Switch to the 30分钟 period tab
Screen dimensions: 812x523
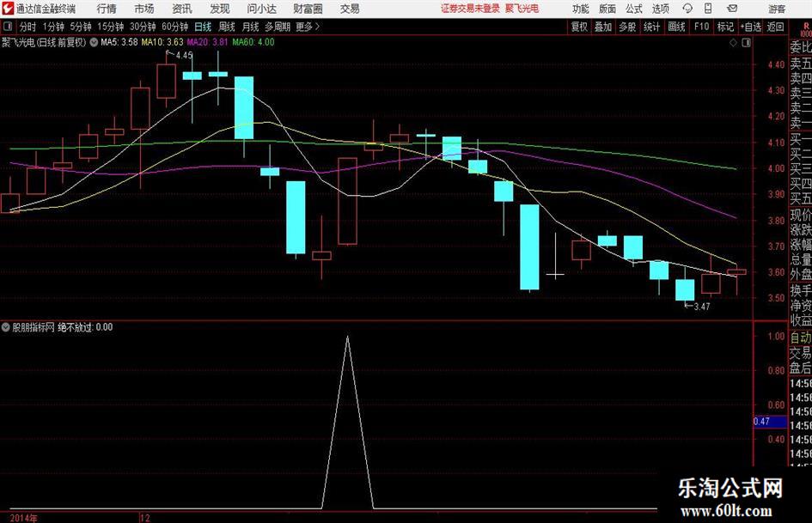pos(143,27)
